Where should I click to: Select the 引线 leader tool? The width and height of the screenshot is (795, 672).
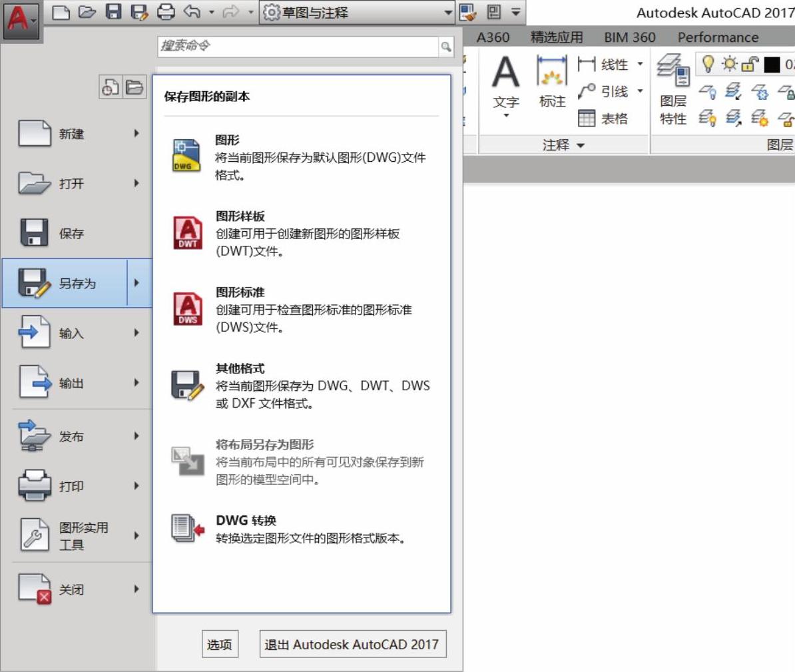click(x=603, y=91)
